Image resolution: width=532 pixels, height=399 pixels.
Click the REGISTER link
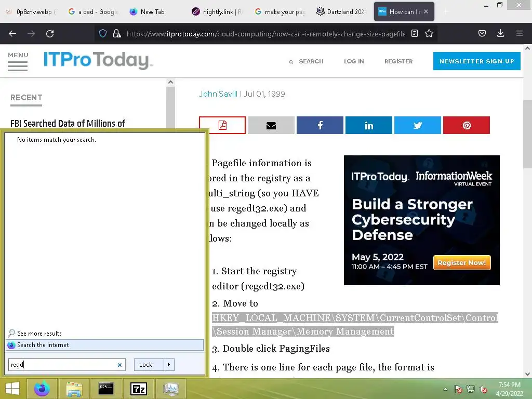click(398, 61)
